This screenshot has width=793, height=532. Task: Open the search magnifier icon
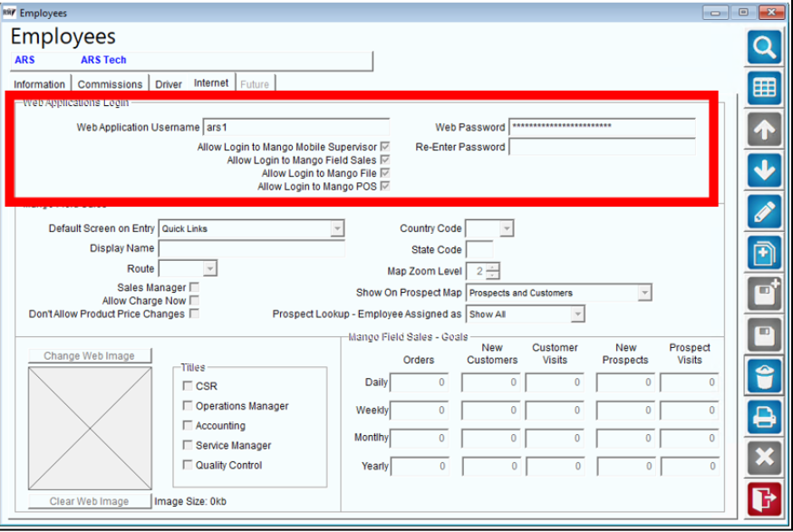[764, 47]
